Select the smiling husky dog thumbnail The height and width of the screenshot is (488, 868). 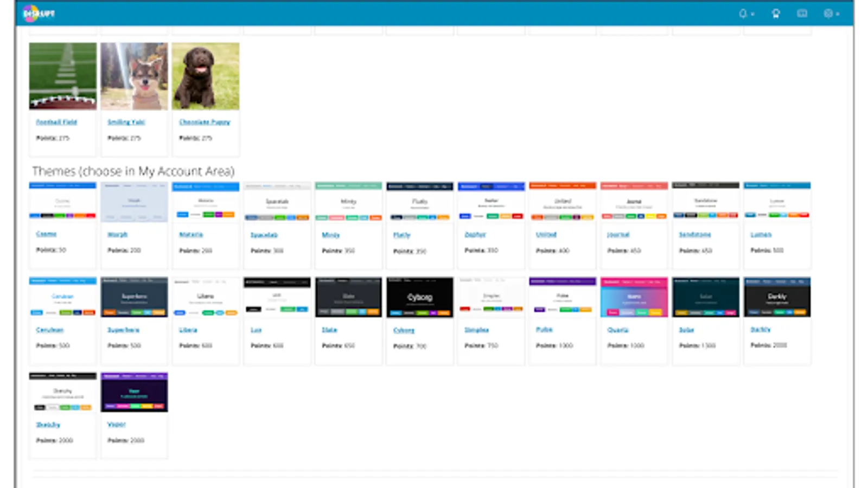coord(134,76)
